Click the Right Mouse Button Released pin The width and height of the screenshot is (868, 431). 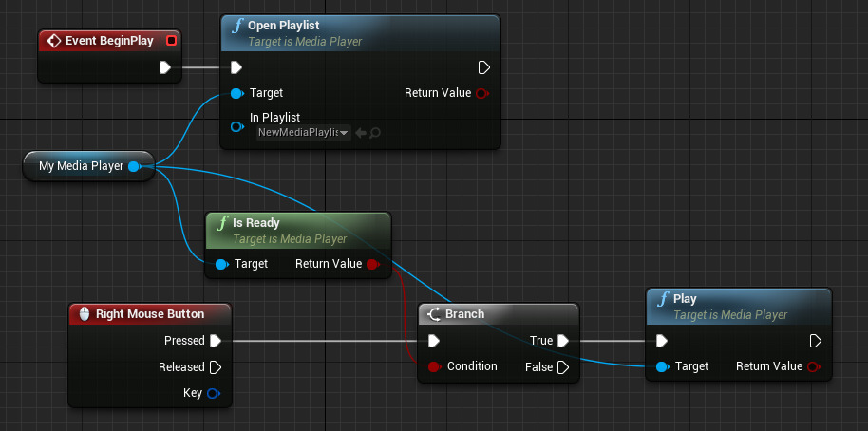215,366
